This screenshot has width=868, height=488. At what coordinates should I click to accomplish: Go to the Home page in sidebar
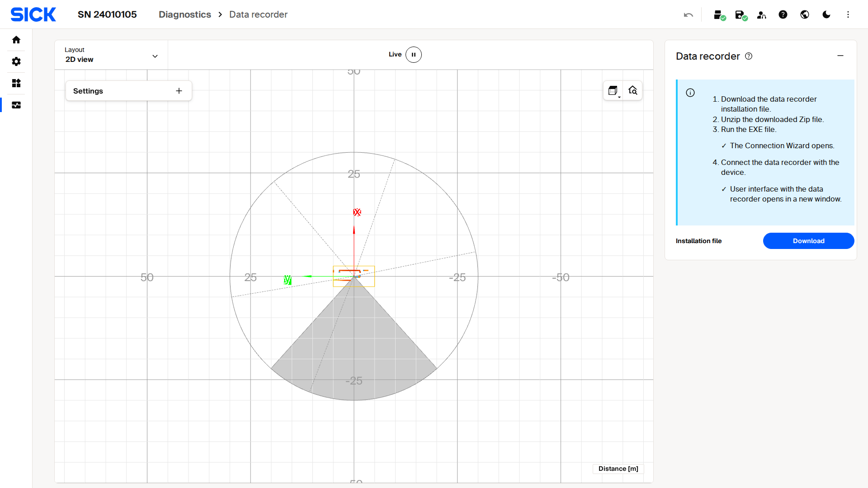16,40
